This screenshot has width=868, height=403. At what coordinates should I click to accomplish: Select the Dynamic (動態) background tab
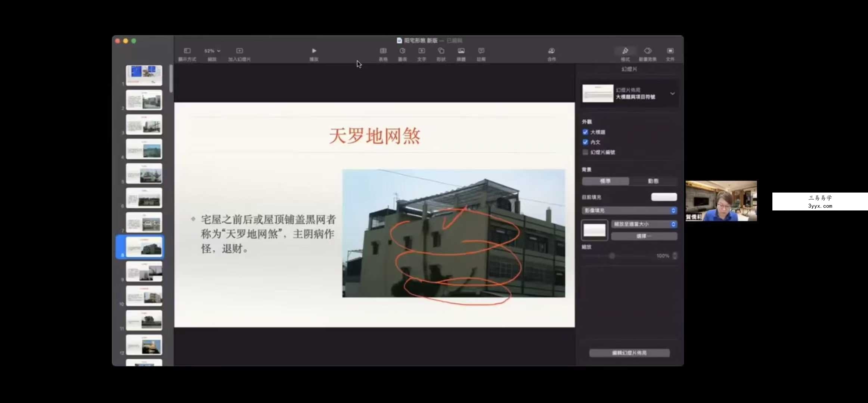pyautogui.click(x=653, y=181)
